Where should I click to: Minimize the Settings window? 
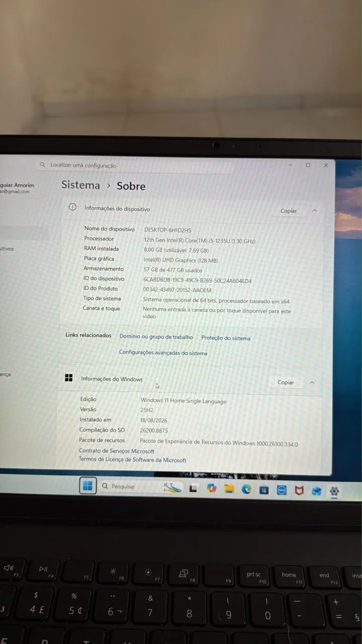click(290, 165)
